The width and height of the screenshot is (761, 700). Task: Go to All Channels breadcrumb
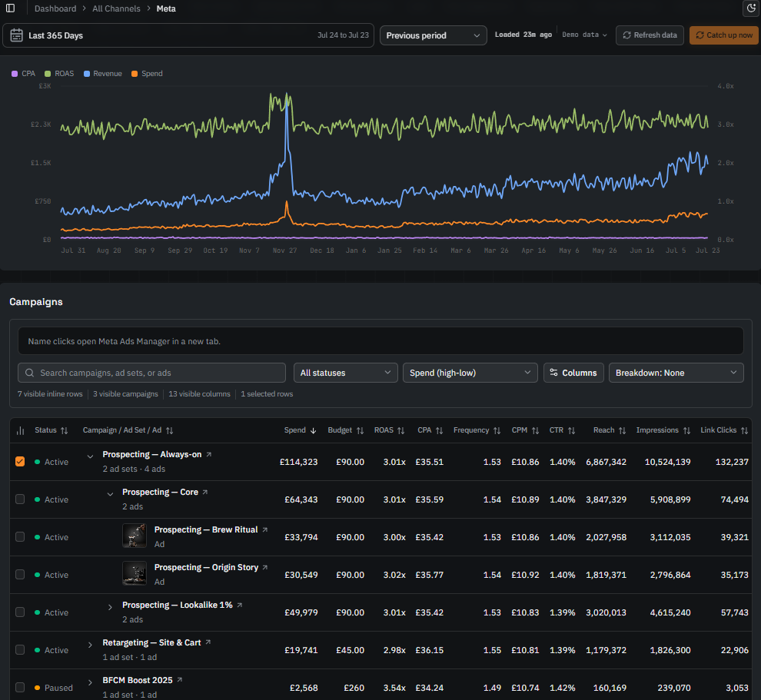[117, 8]
